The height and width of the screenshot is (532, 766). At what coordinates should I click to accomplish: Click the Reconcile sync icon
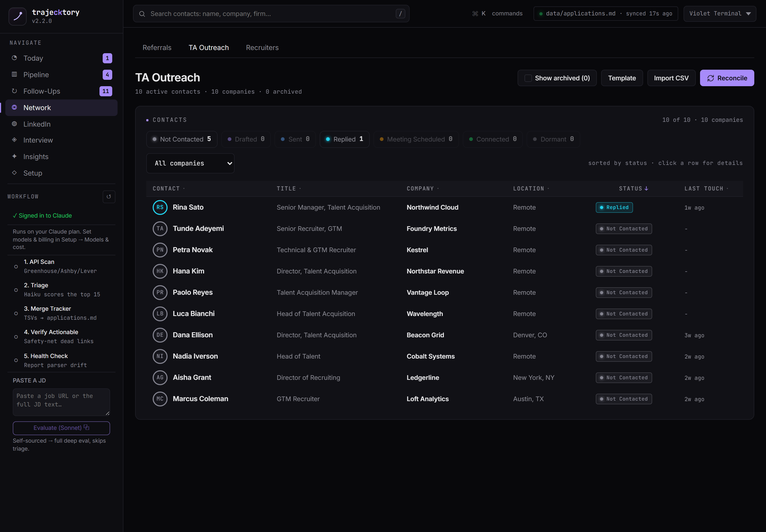[x=710, y=78]
